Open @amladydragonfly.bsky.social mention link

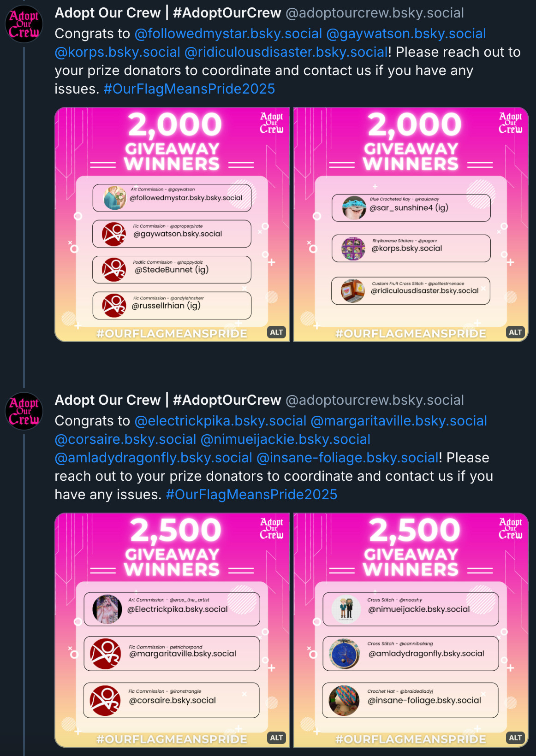(154, 458)
